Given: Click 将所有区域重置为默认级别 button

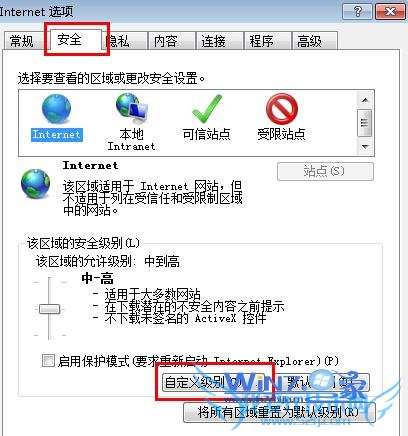Looking at the screenshot, I should coord(279,413).
